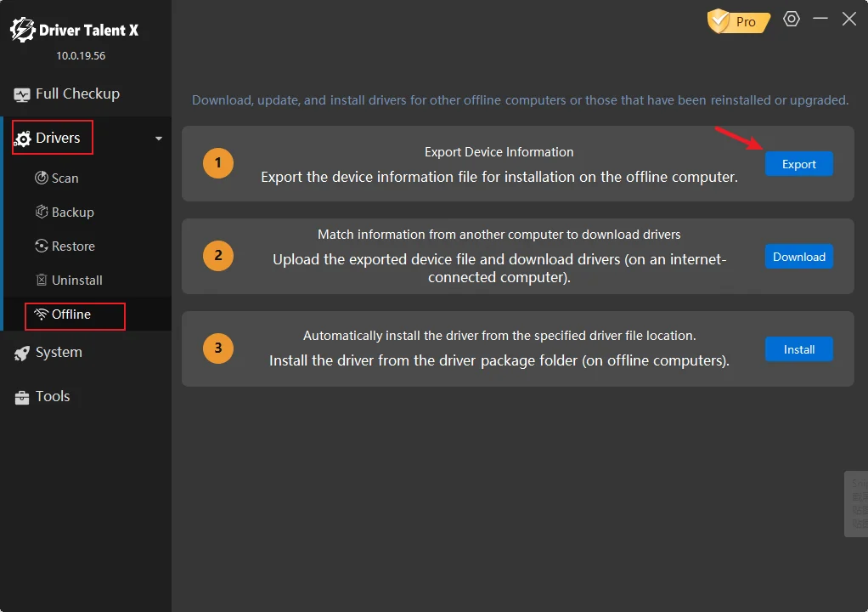Click the Install button
The image size is (868, 612).
coord(799,348)
